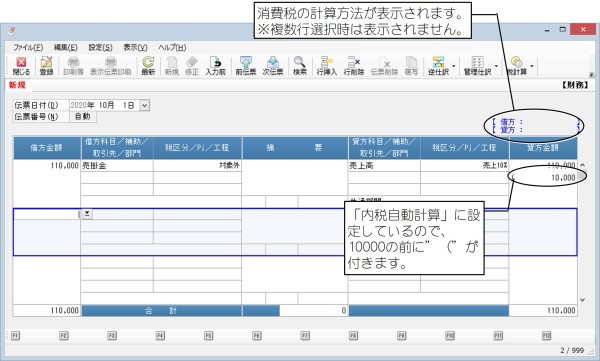Refresh with the 最新 icon

click(x=148, y=66)
